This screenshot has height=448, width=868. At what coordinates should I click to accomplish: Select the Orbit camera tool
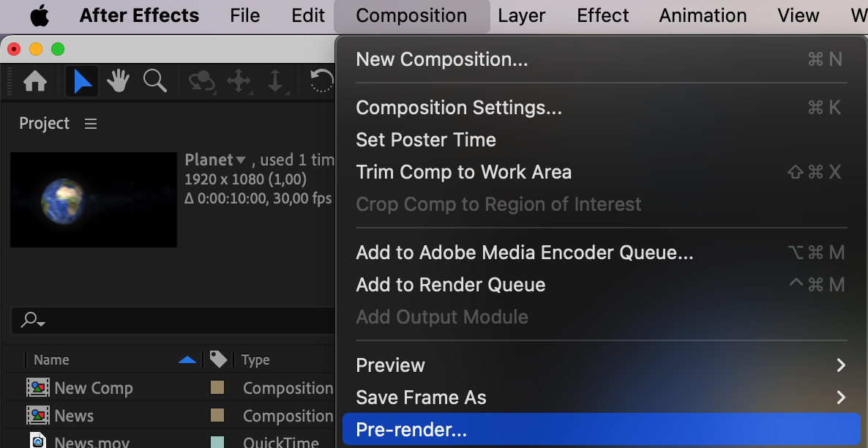click(201, 81)
